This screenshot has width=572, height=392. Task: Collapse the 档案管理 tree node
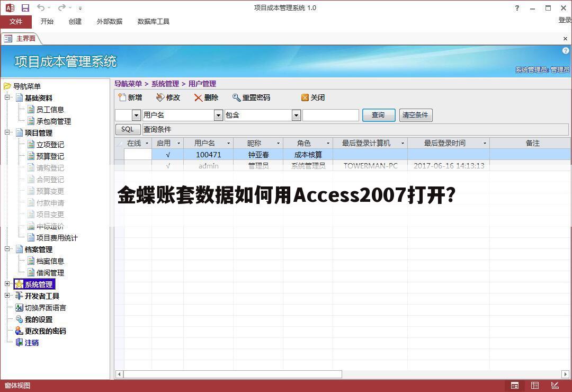click(x=7, y=250)
